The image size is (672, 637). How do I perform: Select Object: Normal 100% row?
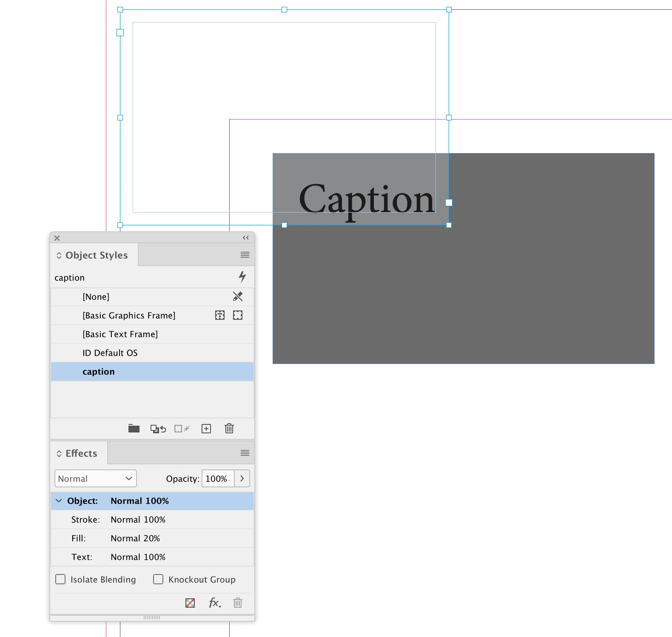click(152, 501)
